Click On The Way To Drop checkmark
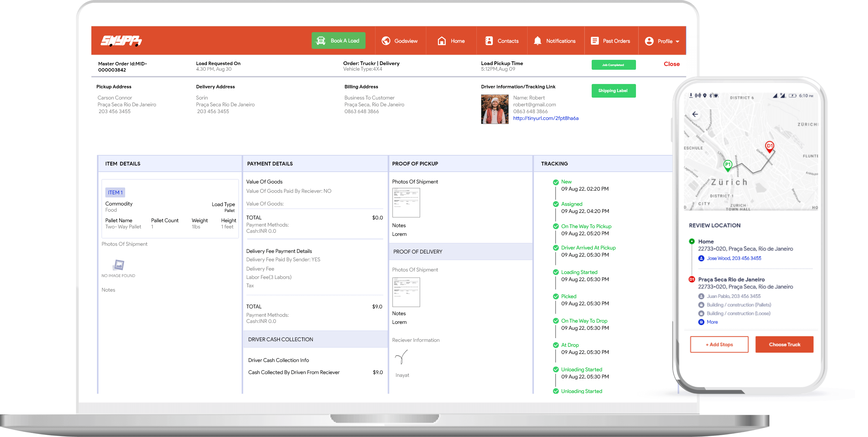Viewport: 868px width, 437px height. click(x=556, y=321)
